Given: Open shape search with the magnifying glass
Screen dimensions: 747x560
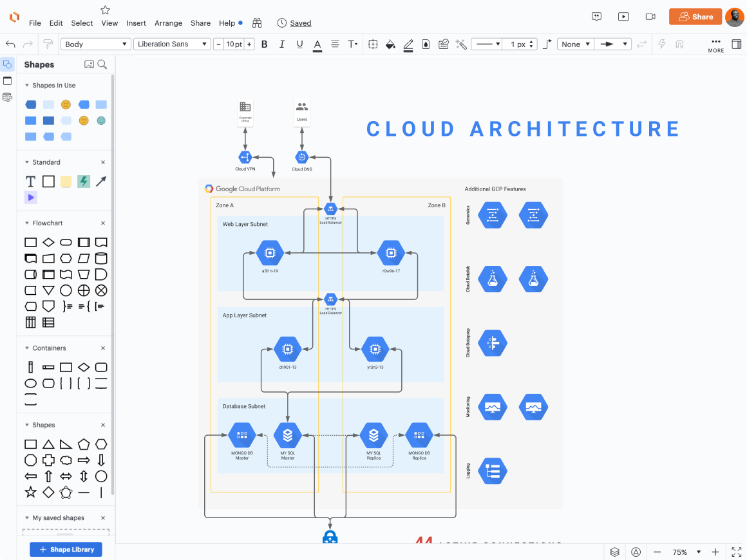Looking at the screenshot, I should tap(103, 64).
